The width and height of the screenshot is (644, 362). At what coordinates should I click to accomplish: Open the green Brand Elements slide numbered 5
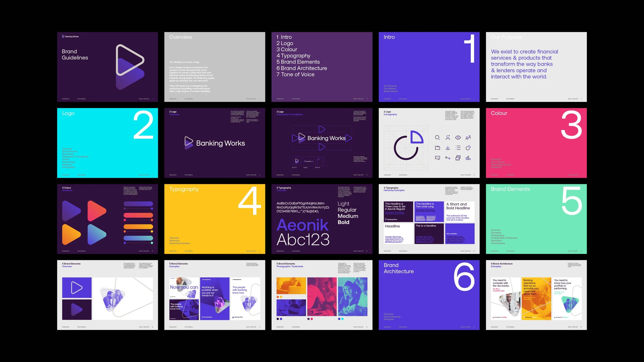[x=536, y=219]
